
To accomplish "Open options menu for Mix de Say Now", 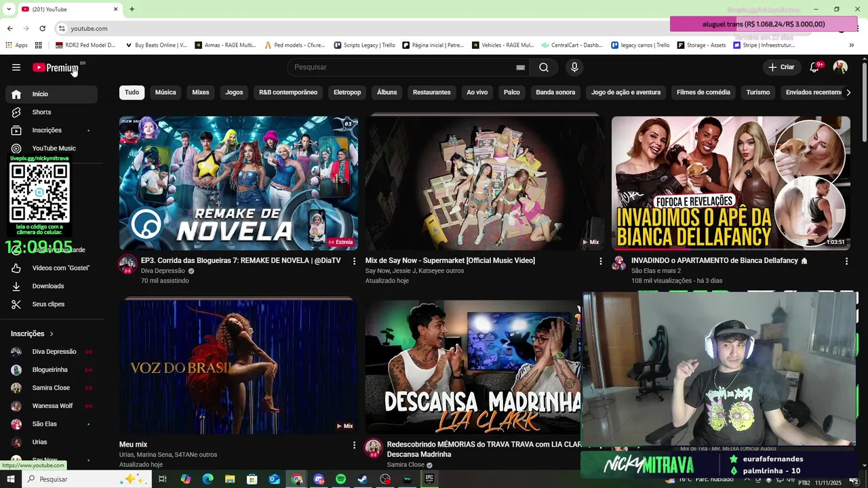I will (x=600, y=261).
